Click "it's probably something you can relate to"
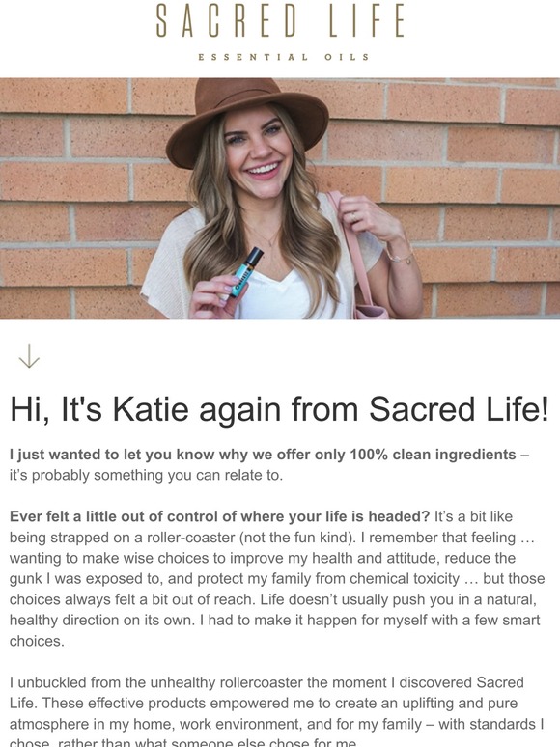Viewport: 560px width, 747px height. tap(146, 476)
